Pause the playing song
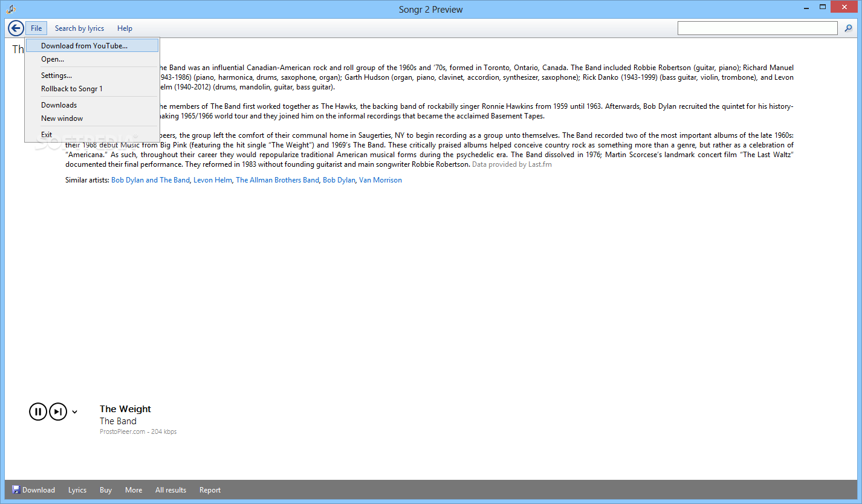This screenshot has height=504, width=862. point(38,412)
